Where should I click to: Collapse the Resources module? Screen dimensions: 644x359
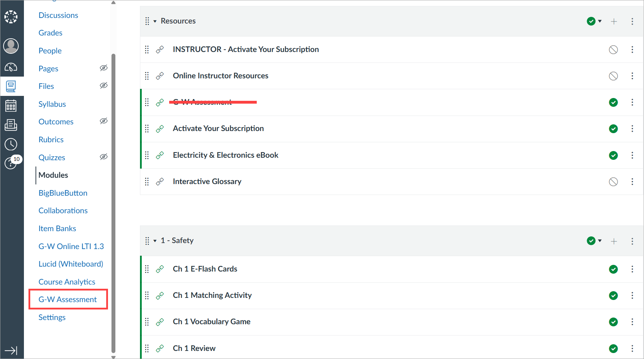point(155,21)
